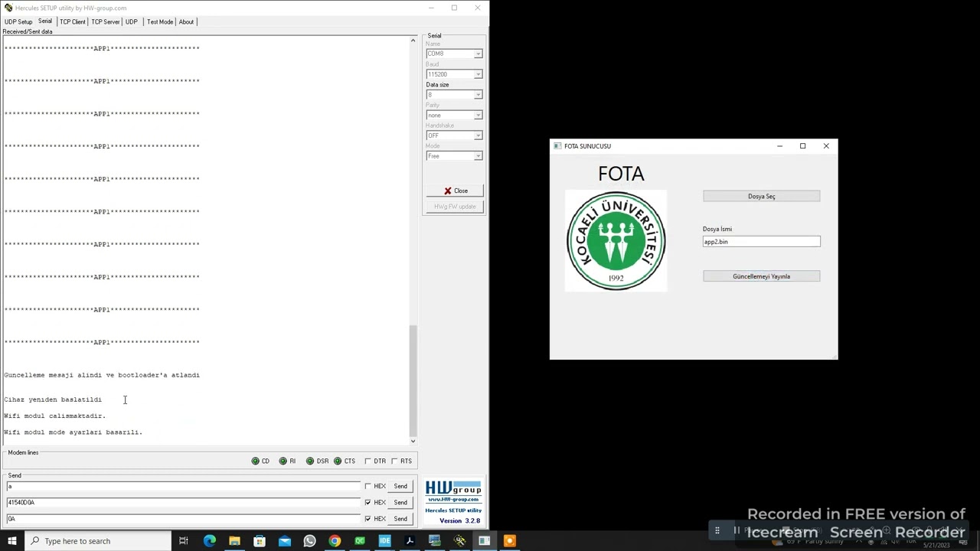Click the first send input field

click(x=182, y=486)
